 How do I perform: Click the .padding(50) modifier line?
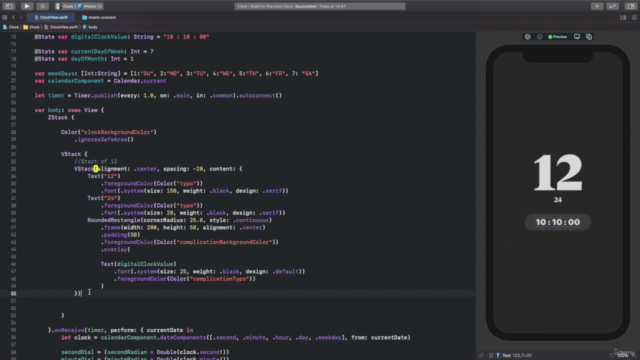[x=120, y=235]
